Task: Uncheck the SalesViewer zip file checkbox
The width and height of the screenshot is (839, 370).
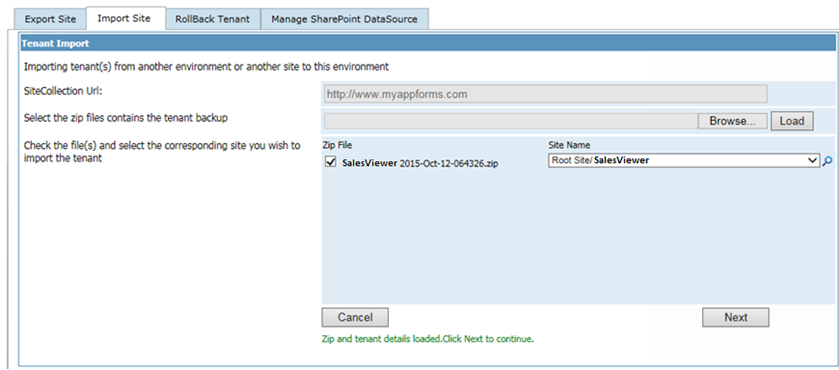Action: coord(330,163)
